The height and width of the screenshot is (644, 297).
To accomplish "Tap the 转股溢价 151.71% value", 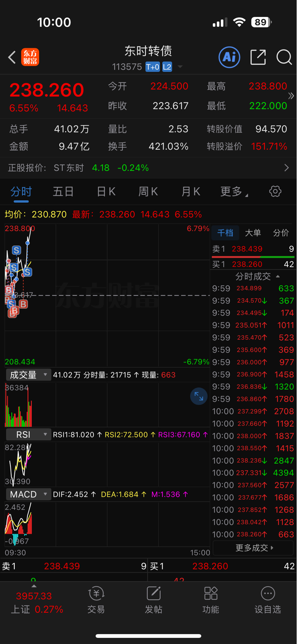I will pyautogui.click(x=269, y=147).
